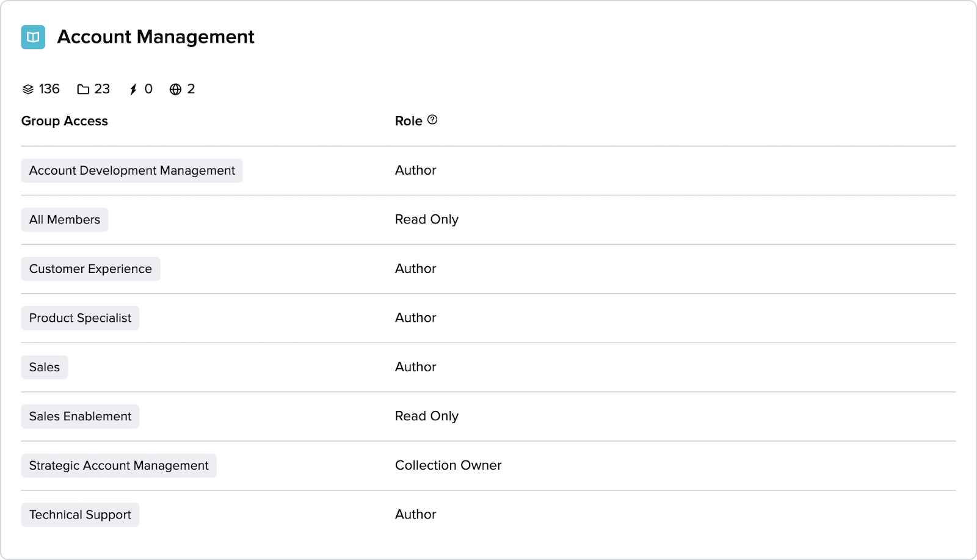Click the Customer Experience group tag
The height and width of the screenshot is (560, 977).
click(90, 269)
